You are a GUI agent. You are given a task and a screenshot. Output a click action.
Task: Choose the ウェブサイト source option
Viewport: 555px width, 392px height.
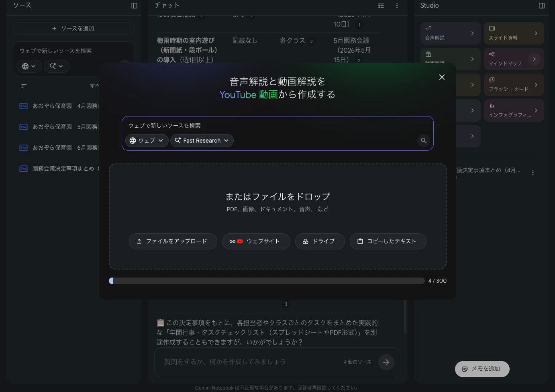256,241
